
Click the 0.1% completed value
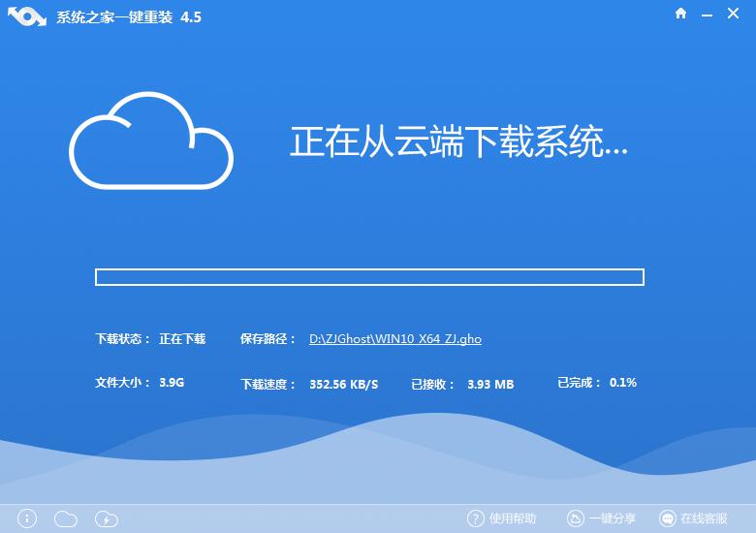point(623,383)
